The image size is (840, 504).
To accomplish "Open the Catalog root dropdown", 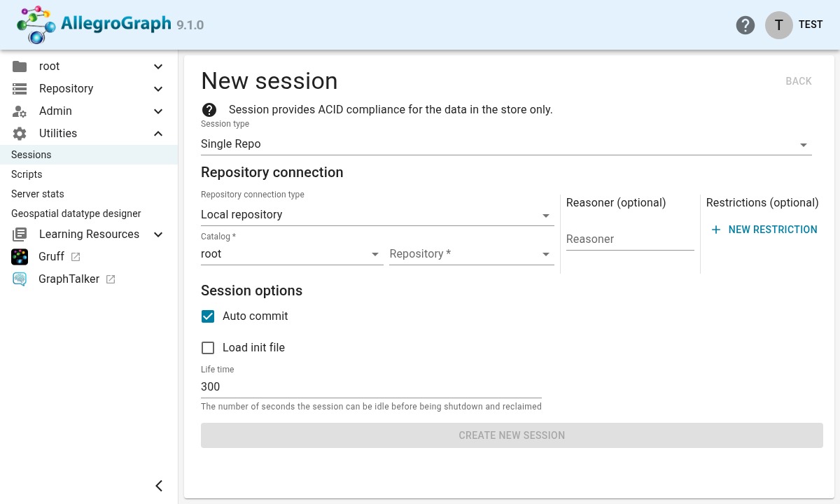I will (x=292, y=254).
